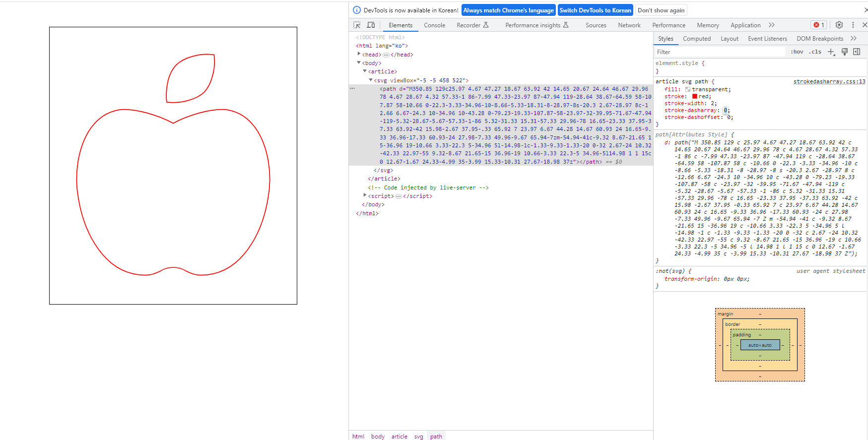Image resolution: width=868 pixels, height=440 pixels.
Task: Toggle the .cls class editor
Action: [815, 52]
